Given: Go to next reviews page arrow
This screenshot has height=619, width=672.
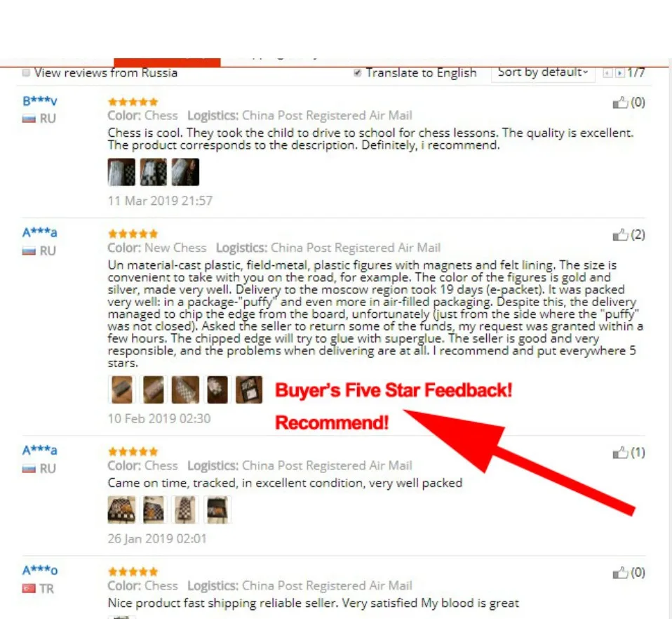Looking at the screenshot, I should click(619, 73).
